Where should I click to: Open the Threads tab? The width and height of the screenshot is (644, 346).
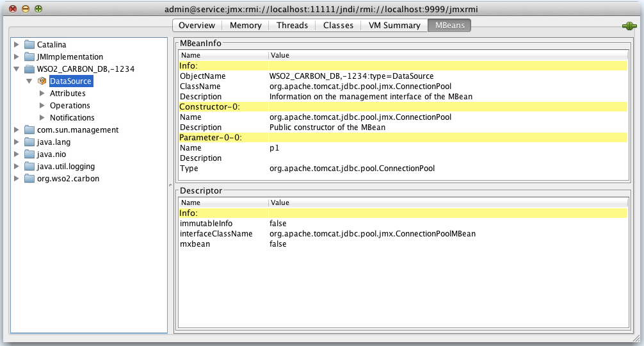[x=292, y=26]
